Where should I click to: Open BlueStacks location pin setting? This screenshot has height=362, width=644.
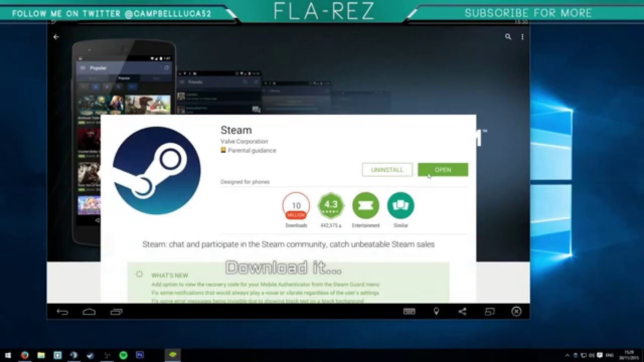tap(436, 312)
